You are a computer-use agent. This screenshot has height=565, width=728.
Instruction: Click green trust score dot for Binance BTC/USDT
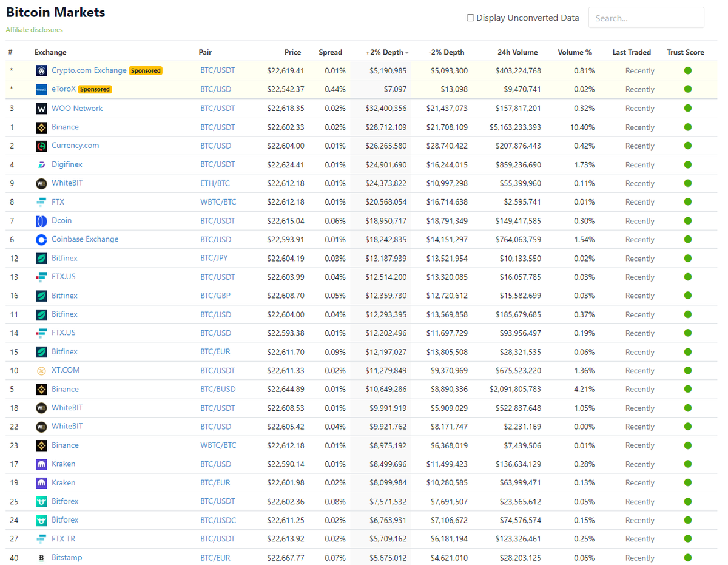point(688,127)
